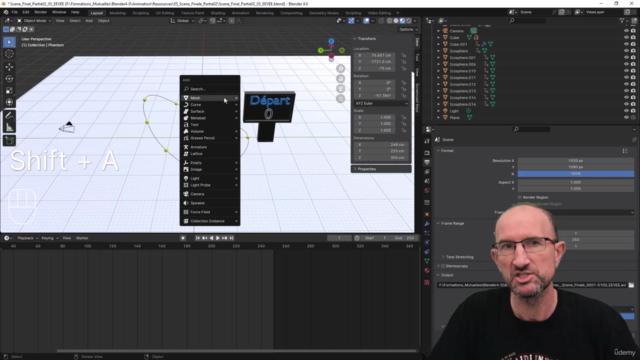Click the navigation gizmo blue Z axis
The height and width of the screenshot is (360, 640).
point(331,41)
